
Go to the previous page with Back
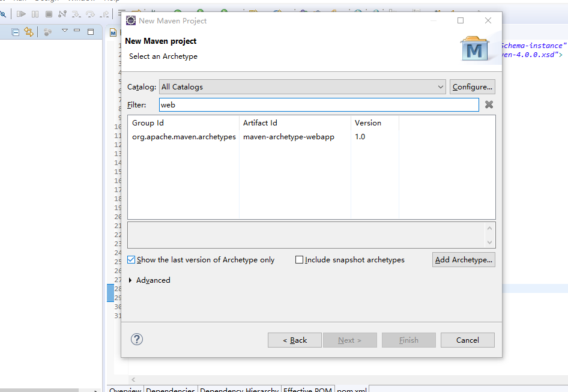[294, 340]
